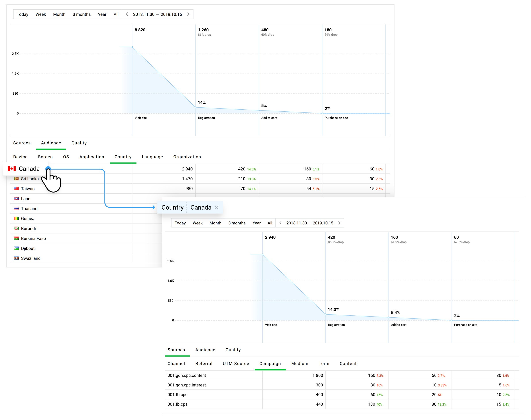Viewport: 531px width, 420px height.
Task: Click the date range input field
Action: coord(158,15)
